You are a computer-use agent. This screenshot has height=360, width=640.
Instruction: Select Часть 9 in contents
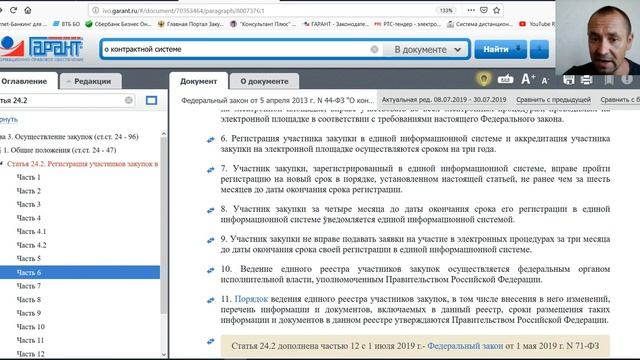(x=29, y=313)
